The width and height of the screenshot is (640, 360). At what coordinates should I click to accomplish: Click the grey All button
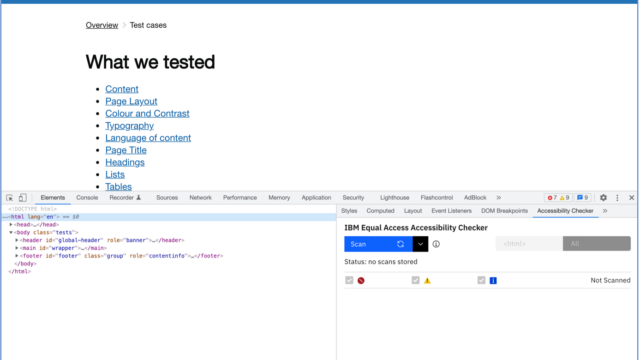coord(597,244)
